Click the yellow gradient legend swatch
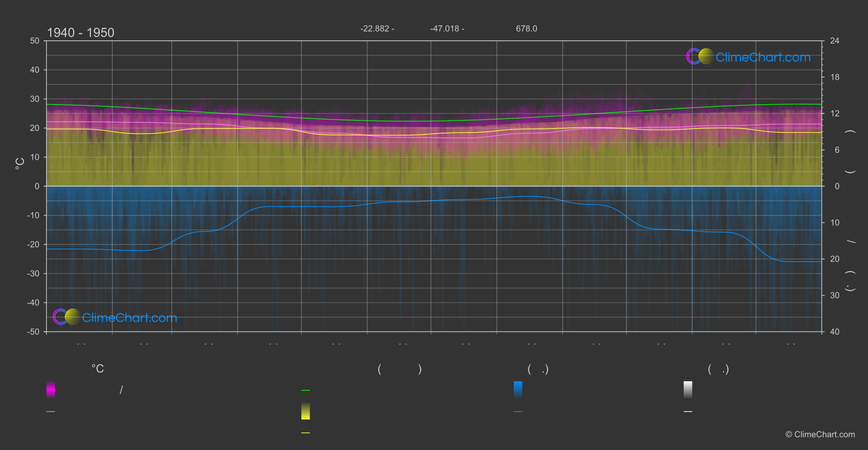The height and width of the screenshot is (450, 868). 306,411
